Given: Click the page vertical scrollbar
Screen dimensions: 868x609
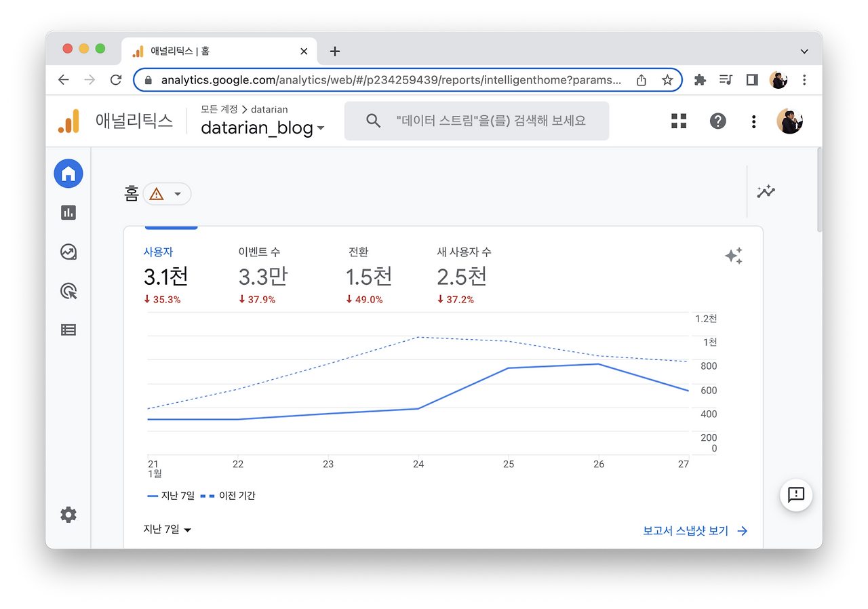Looking at the screenshot, I should click(819, 190).
